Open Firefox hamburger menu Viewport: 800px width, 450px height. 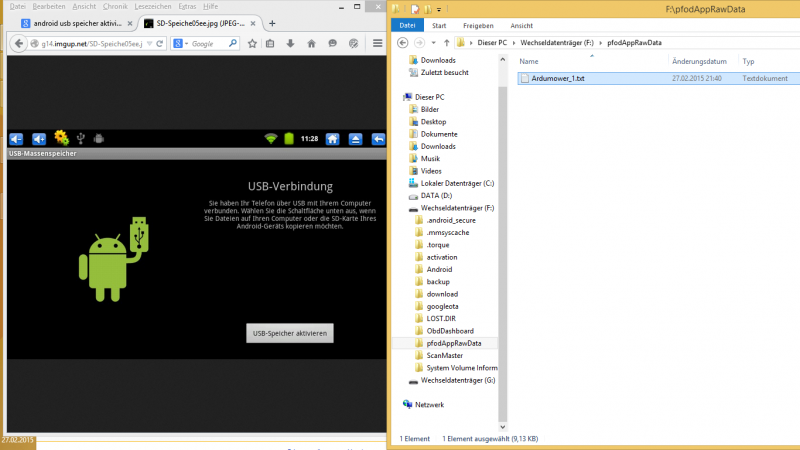click(378, 44)
